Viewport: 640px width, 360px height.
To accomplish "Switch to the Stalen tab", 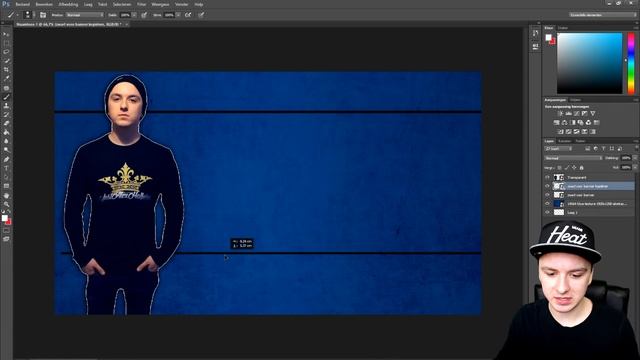I will coord(563,28).
